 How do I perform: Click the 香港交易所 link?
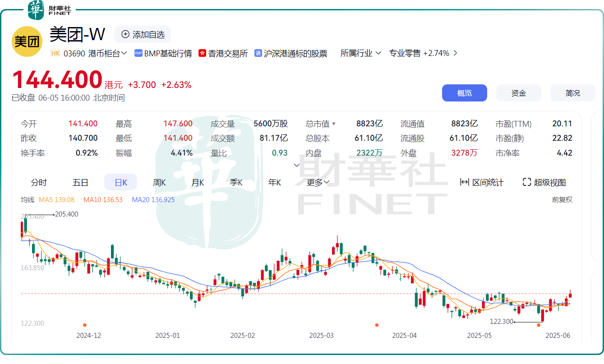coord(228,53)
